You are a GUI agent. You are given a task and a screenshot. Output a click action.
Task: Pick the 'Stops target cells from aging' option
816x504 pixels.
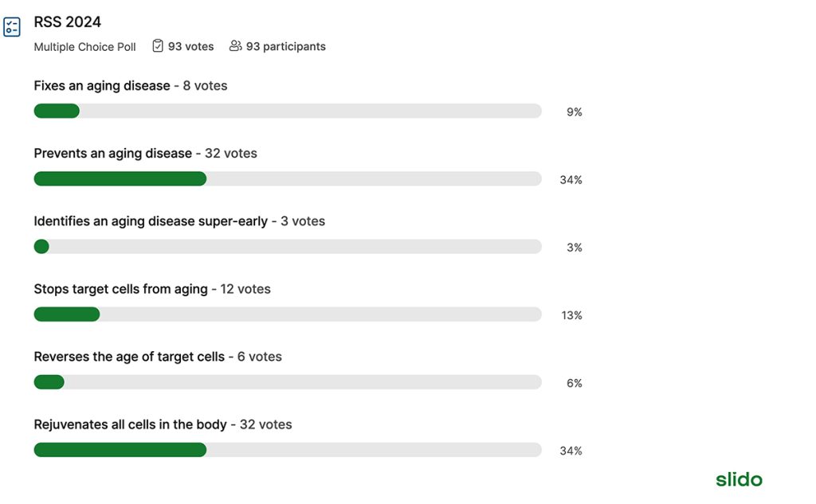pyautogui.click(x=120, y=289)
